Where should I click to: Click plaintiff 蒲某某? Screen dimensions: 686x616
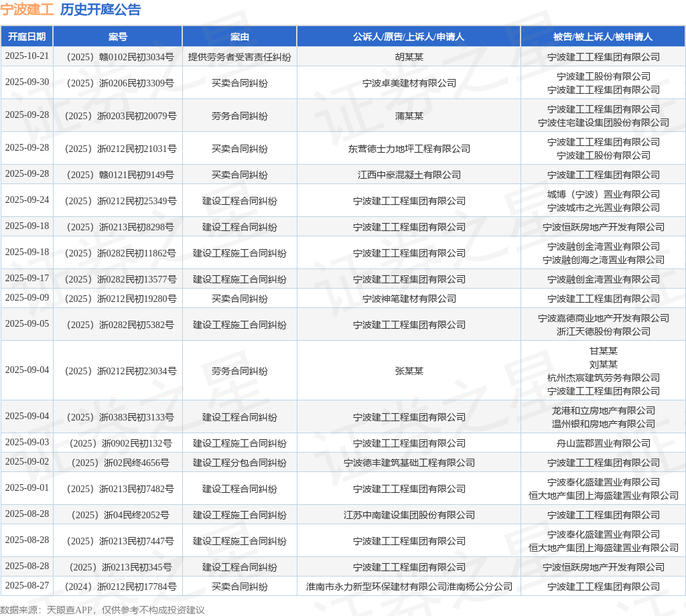pyautogui.click(x=409, y=116)
